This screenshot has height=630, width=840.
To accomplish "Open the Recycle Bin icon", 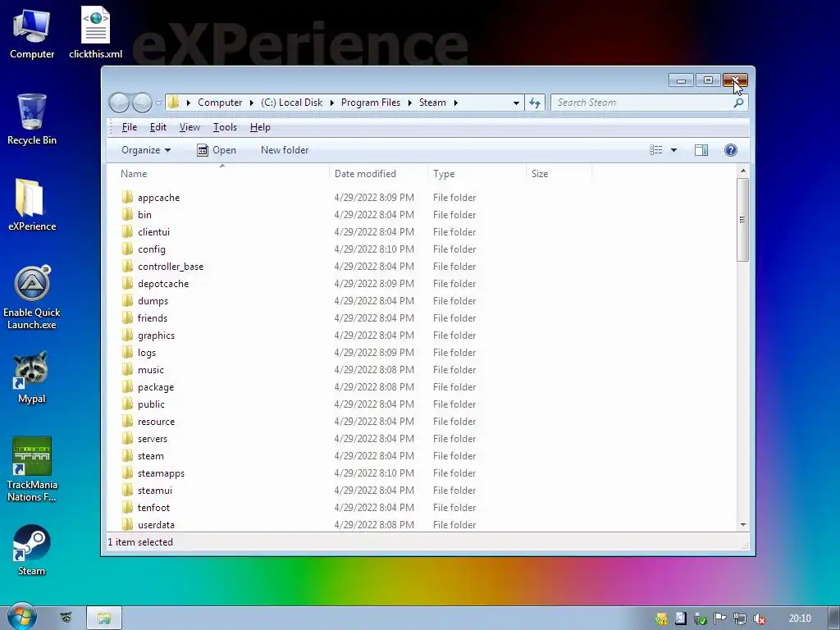I will pyautogui.click(x=32, y=119).
